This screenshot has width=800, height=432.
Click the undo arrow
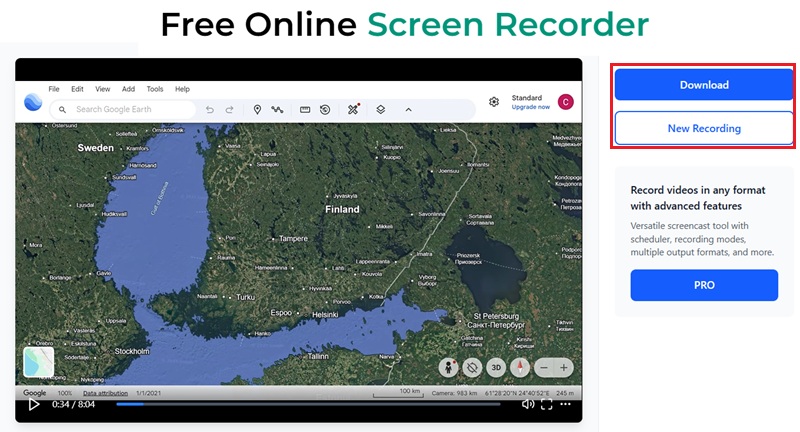point(210,110)
